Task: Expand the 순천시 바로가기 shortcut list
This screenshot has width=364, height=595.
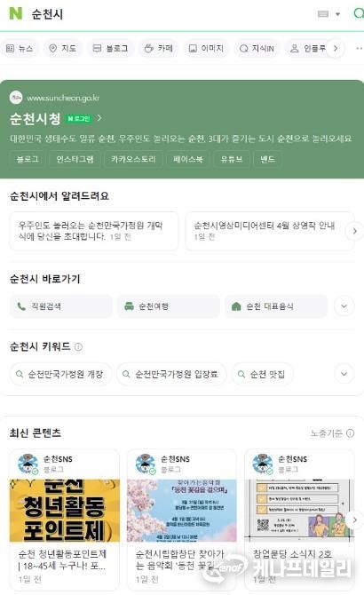Action: click(x=344, y=306)
